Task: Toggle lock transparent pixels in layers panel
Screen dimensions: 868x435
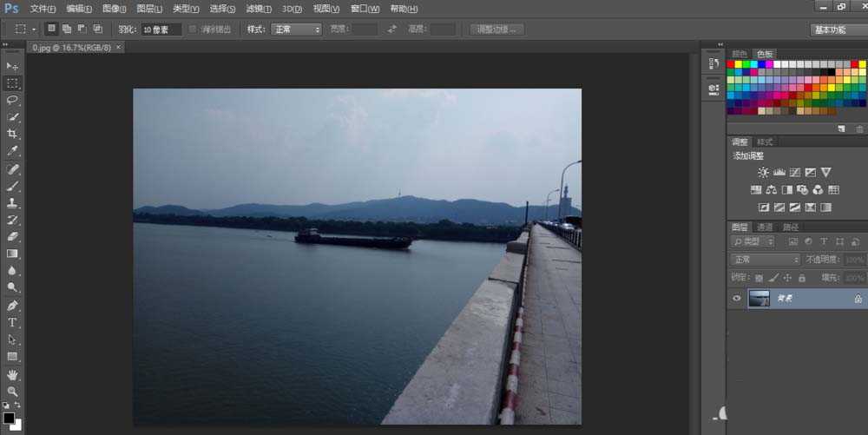Action: click(x=759, y=278)
